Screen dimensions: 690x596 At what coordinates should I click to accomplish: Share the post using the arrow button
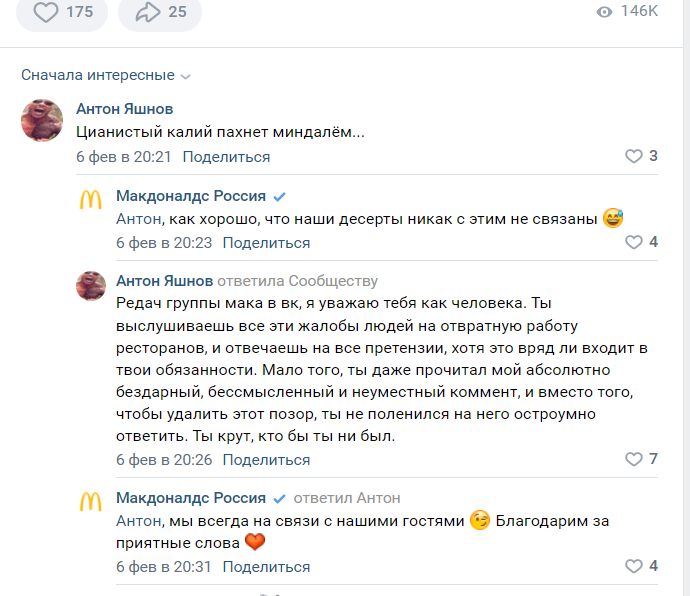point(158,12)
